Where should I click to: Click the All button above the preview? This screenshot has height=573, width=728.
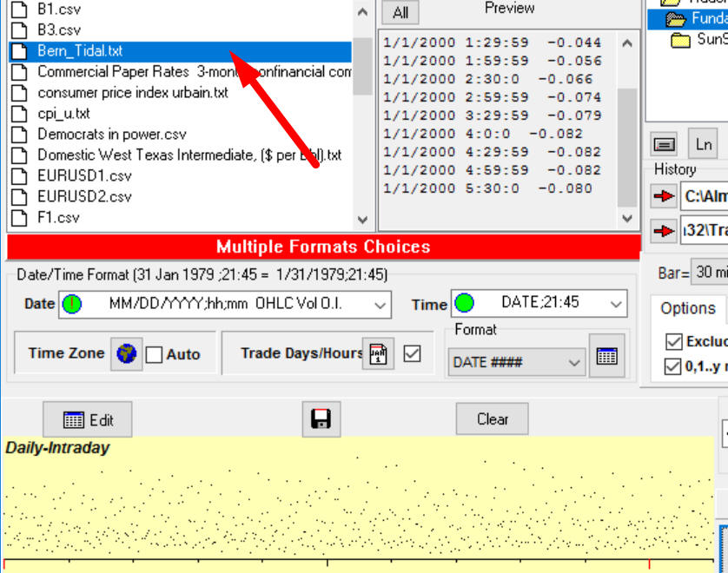tap(400, 12)
